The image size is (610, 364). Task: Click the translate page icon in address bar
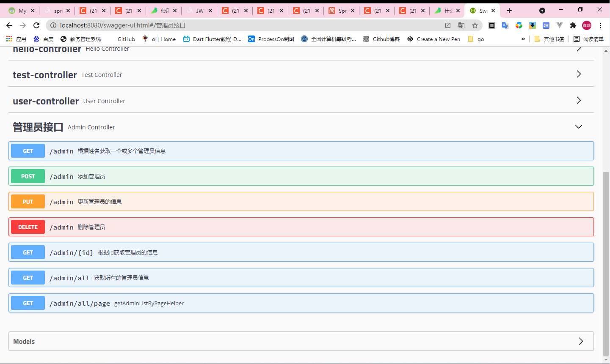(x=461, y=25)
